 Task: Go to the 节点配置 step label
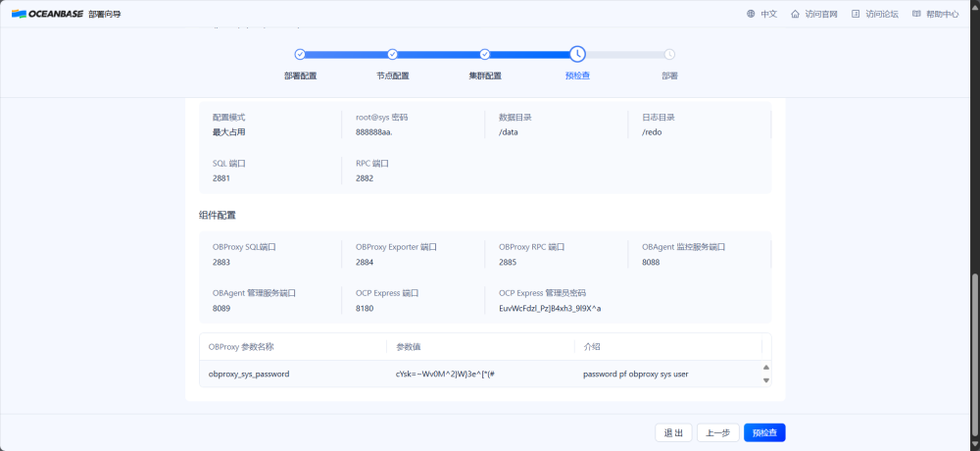[x=393, y=75]
